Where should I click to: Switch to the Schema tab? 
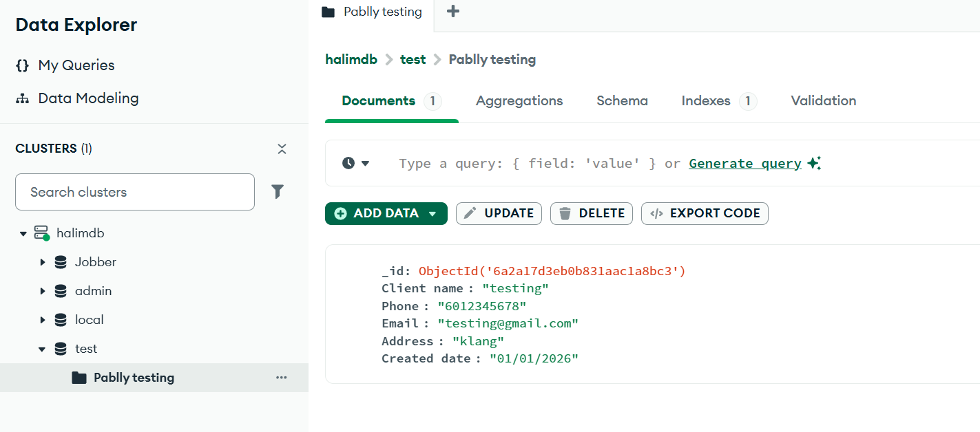pos(622,101)
